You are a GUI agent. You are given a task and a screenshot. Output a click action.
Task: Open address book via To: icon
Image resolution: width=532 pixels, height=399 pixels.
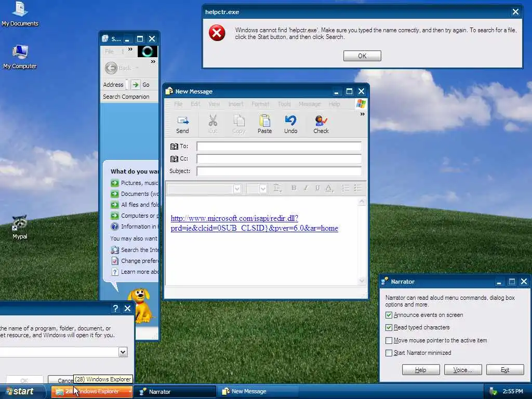click(174, 146)
